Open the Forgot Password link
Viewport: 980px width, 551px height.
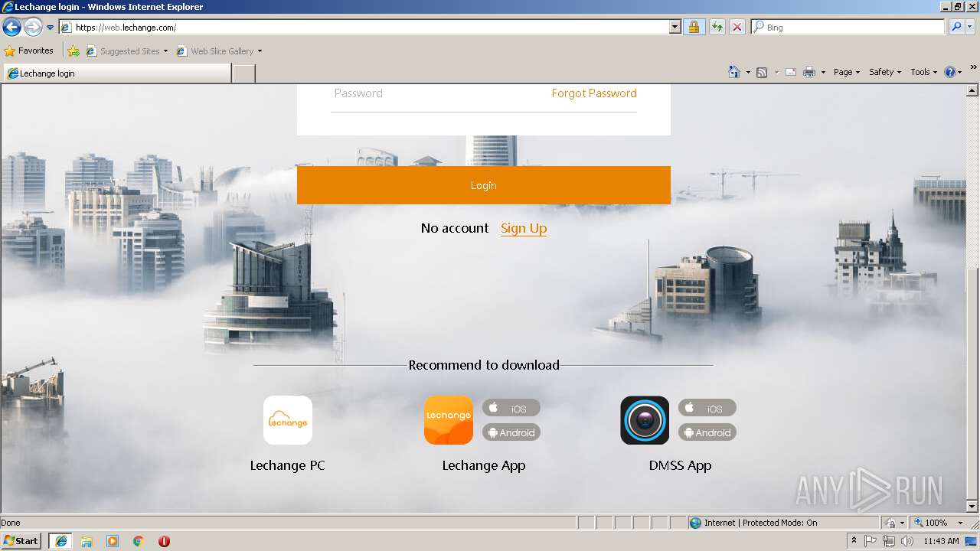click(594, 93)
